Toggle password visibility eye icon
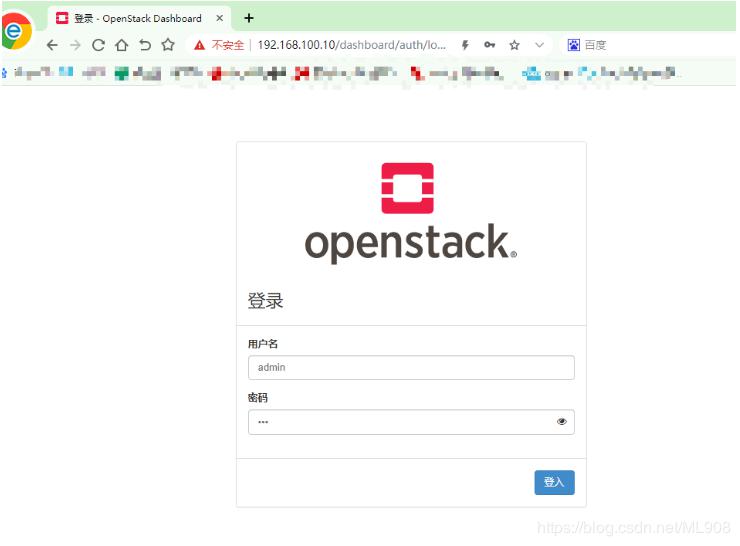740x546 pixels. click(x=561, y=422)
